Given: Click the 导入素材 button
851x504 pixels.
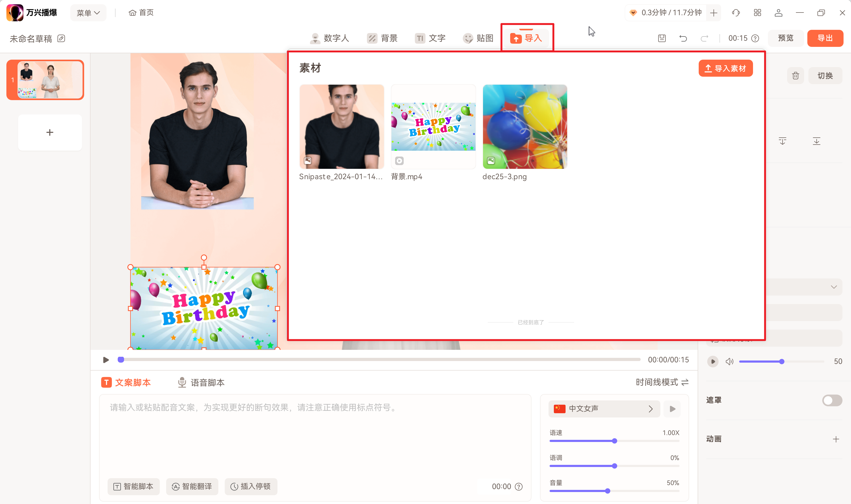Looking at the screenshot, I should coord(725,68).
